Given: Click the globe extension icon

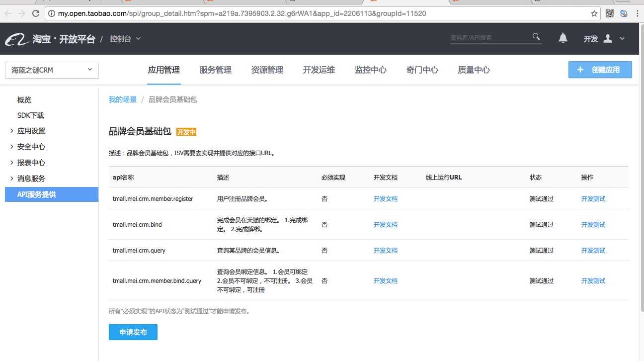Looking at the screenshot, I should coord(623,14).
